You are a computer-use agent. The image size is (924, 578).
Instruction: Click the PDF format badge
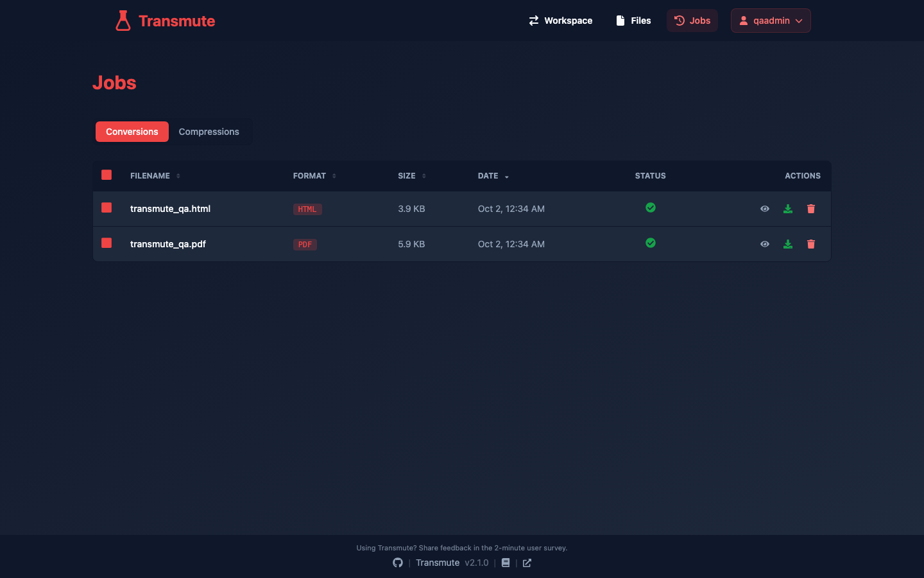pyautogui.click(x=305, y=245)
